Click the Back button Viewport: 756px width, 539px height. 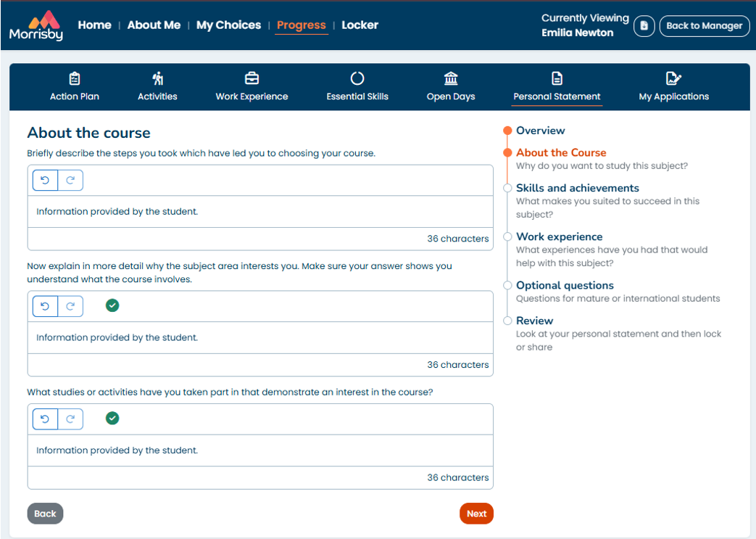pyautogui.click(x=46, y=514)
